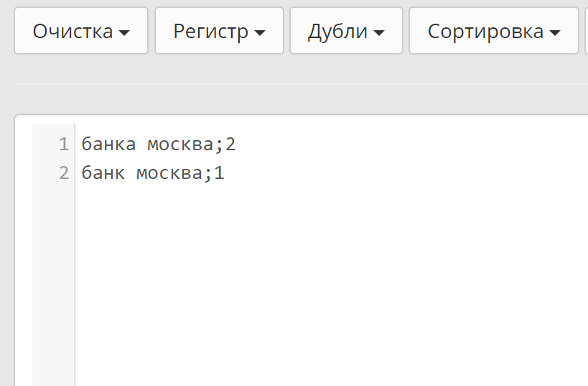This screenshot has height=386, width=588.
Task: Click the empty gutter below line numbers
Action: pyautogui.click(x=53, y=288)
